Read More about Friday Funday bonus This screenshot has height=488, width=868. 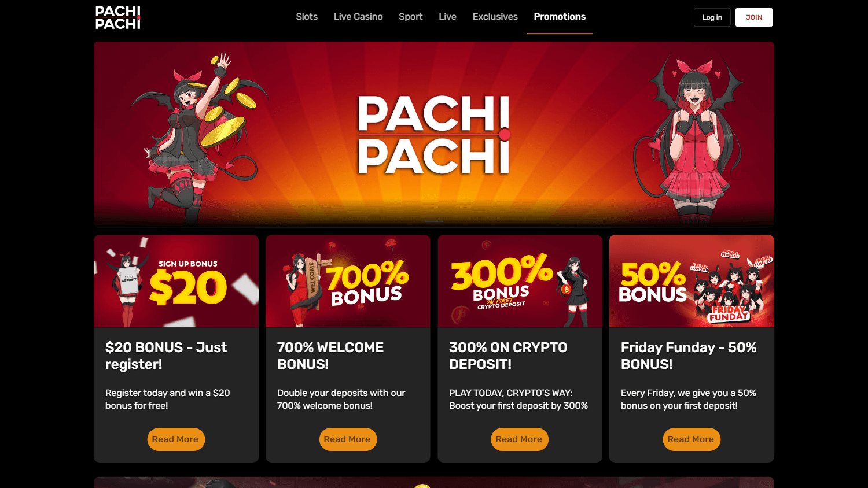tap(692, 439)
